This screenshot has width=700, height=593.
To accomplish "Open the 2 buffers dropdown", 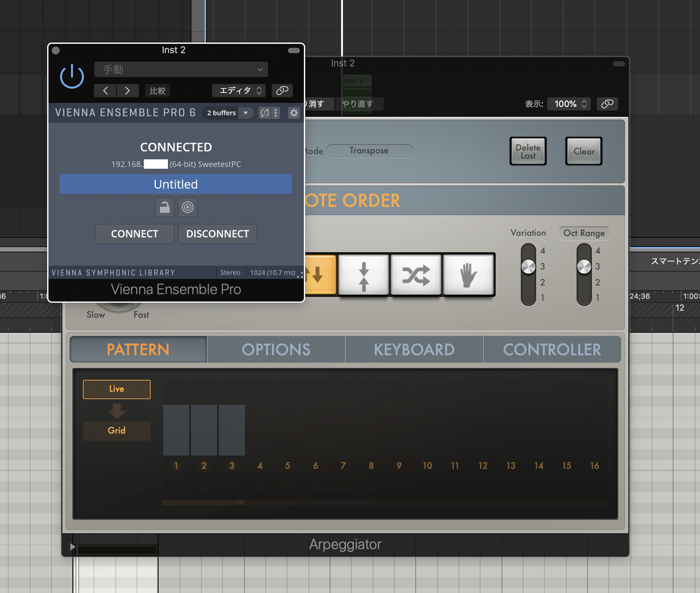I will 228,113.
